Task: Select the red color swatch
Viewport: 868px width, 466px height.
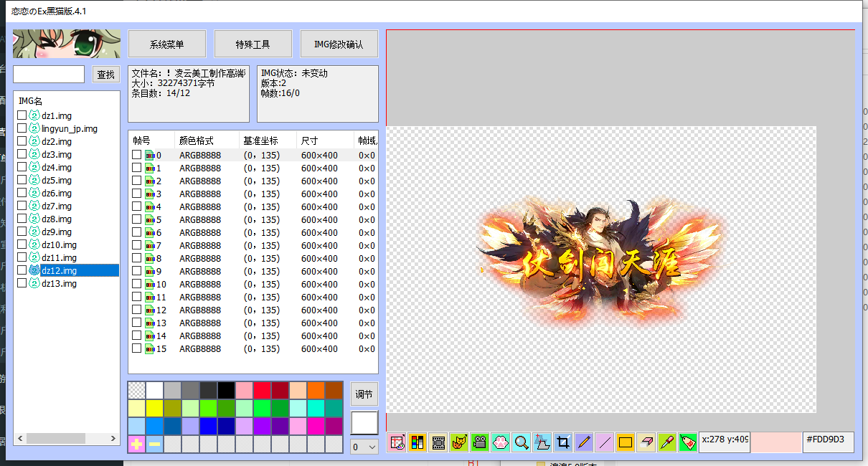Action: click(263, 390)
